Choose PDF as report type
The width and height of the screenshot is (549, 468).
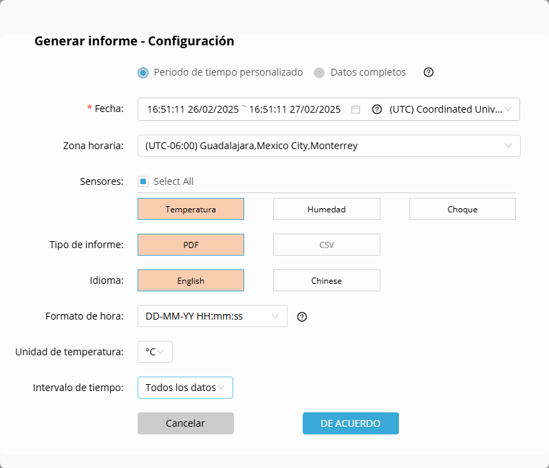(x=191, y=245)
